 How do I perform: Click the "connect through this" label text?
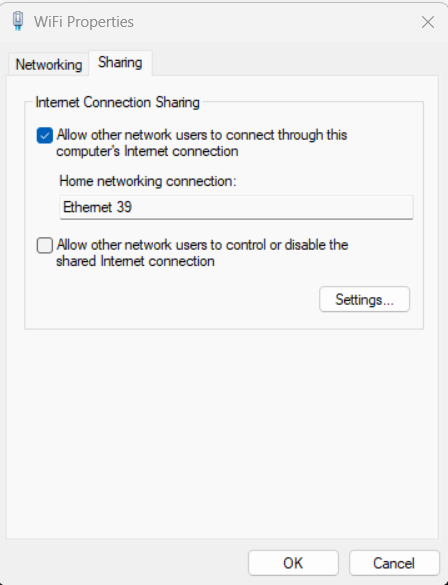286,135
